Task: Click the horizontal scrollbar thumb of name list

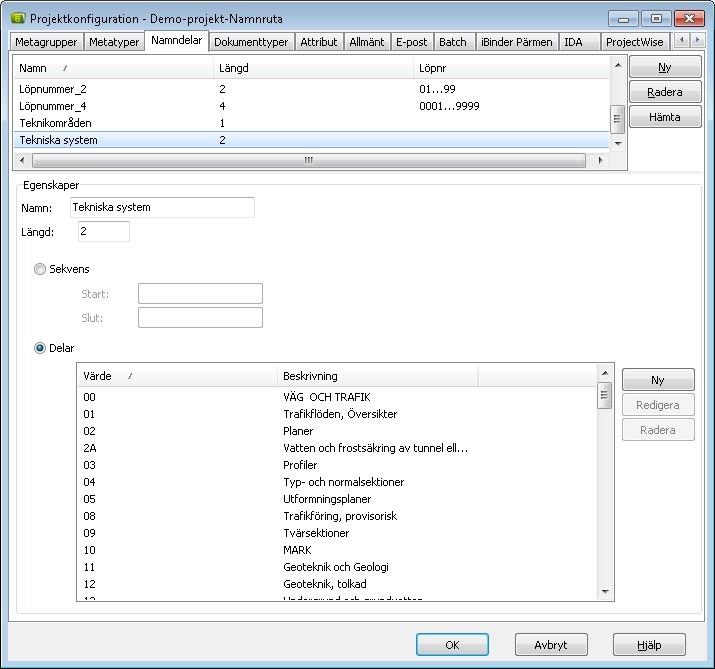Action: 309,160
